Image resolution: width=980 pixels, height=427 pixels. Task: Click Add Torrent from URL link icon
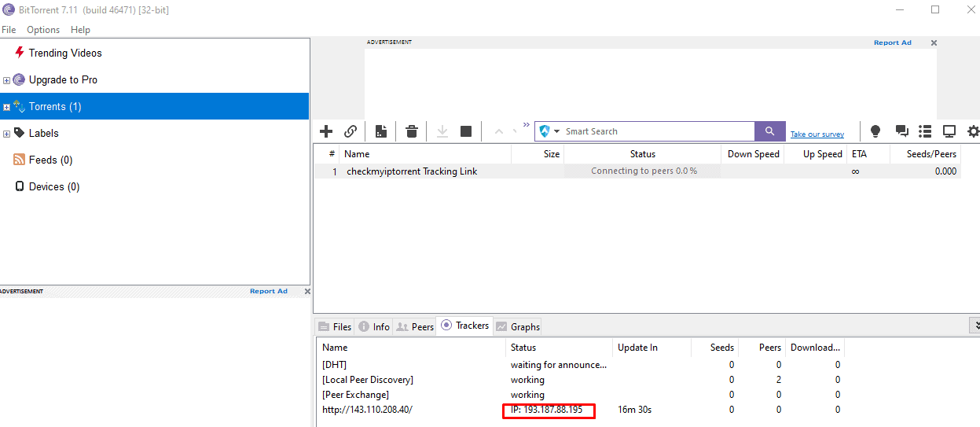[351, 131]
